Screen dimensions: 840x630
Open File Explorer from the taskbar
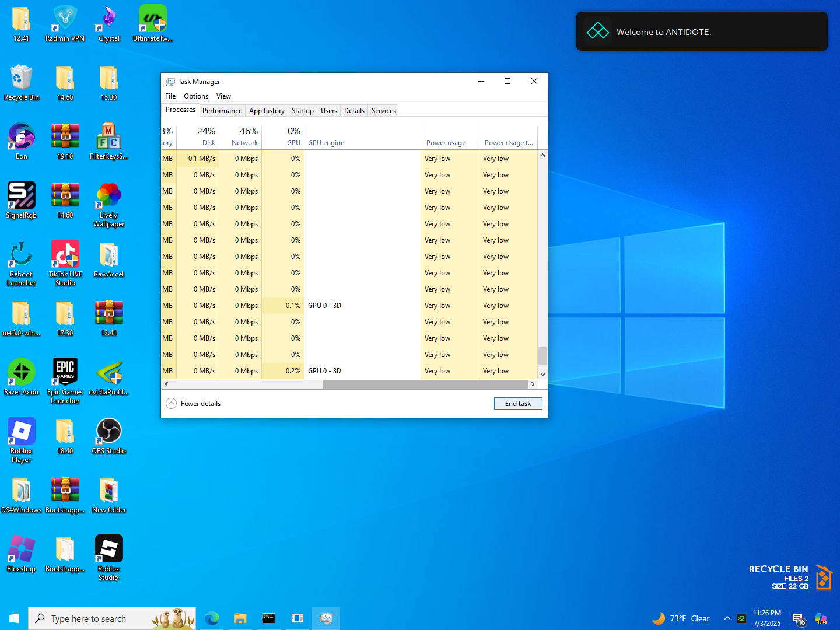(x=240, y=618)
